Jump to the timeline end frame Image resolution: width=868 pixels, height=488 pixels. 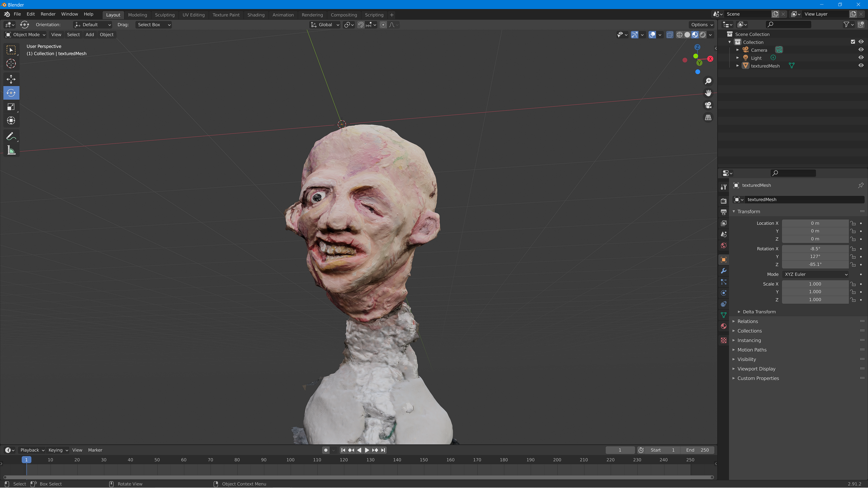[383, 450]
